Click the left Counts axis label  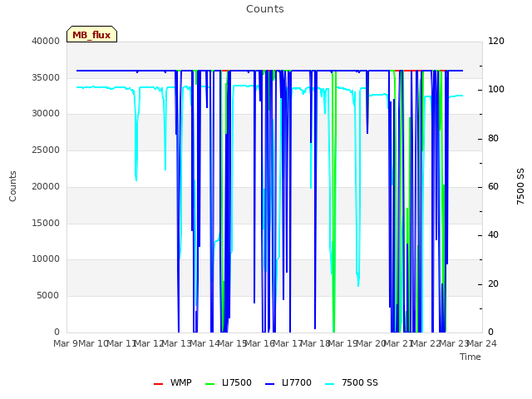coord(13,186)
